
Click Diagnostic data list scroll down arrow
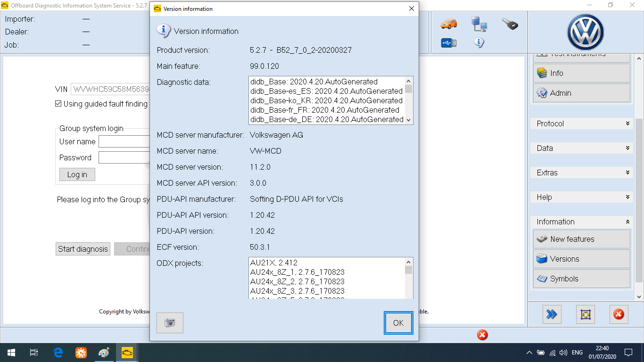tap(408, 120)
